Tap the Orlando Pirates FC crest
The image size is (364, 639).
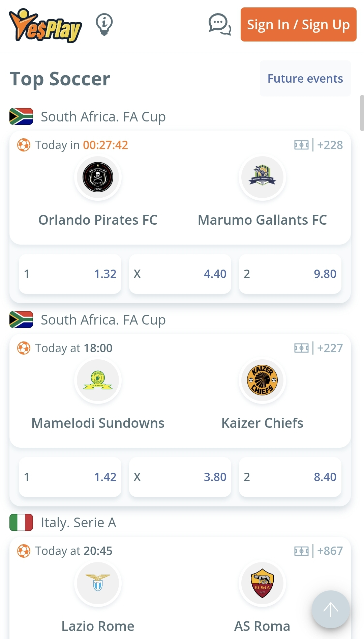tap(98, 177)
